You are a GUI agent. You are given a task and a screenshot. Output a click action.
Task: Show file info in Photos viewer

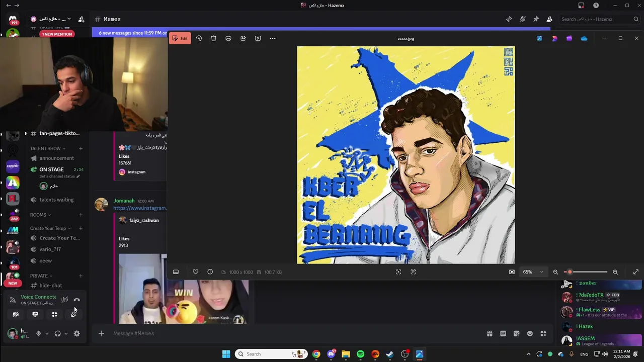click(210, 272)
